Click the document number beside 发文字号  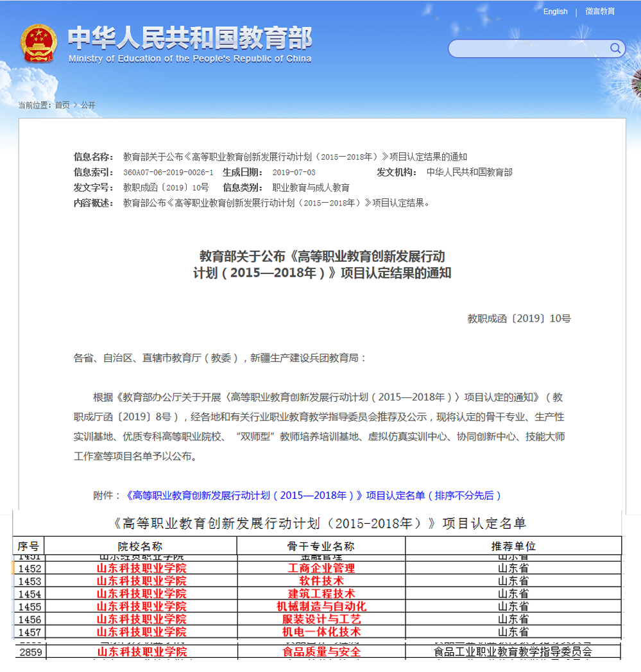(166, 187)
